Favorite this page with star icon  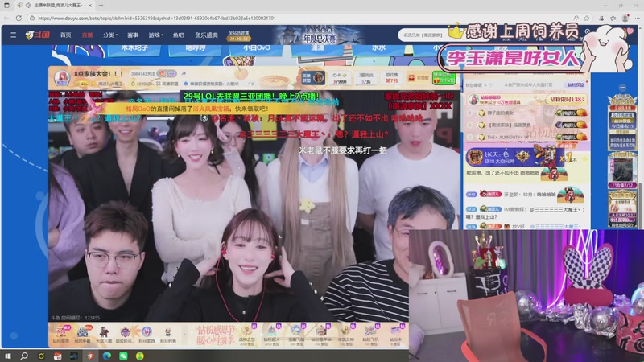tap(587, 18)
